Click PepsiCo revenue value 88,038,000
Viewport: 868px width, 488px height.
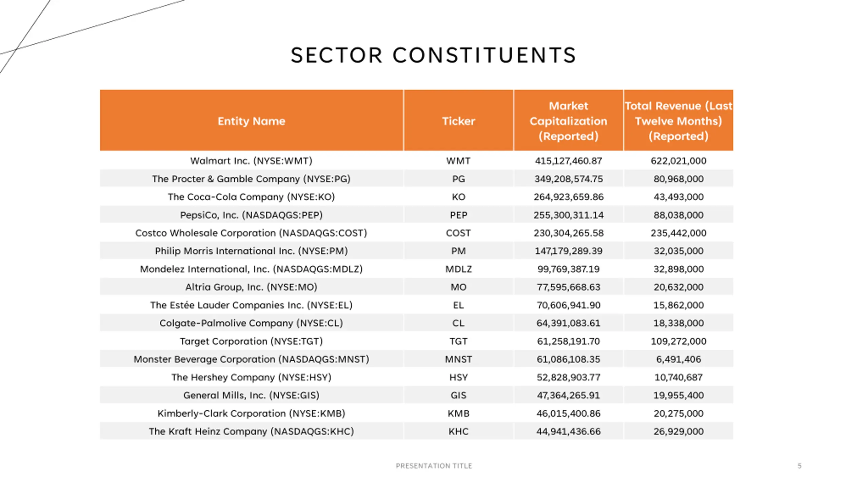coord(678,215)
